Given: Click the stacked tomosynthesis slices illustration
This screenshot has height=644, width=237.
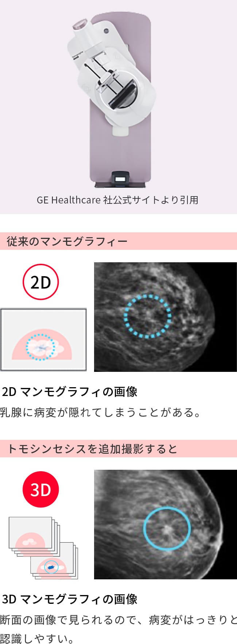Looking at the screenshot, I should (43, 548).
